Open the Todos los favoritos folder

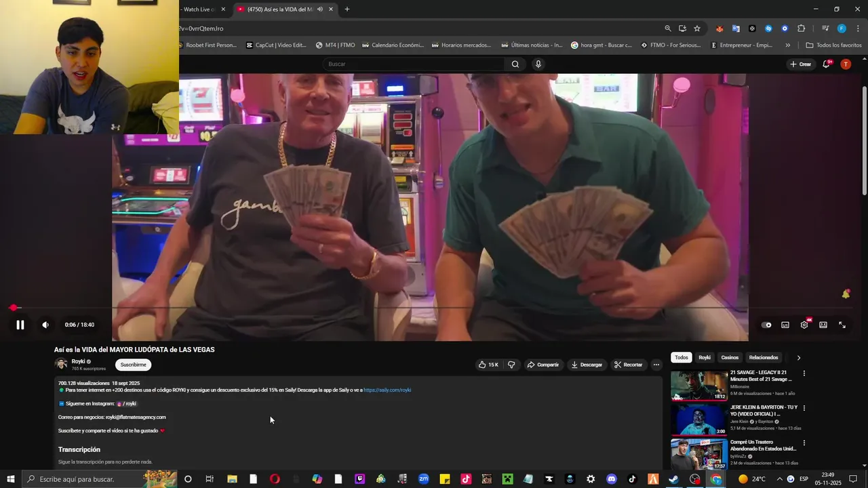[833, 45]
